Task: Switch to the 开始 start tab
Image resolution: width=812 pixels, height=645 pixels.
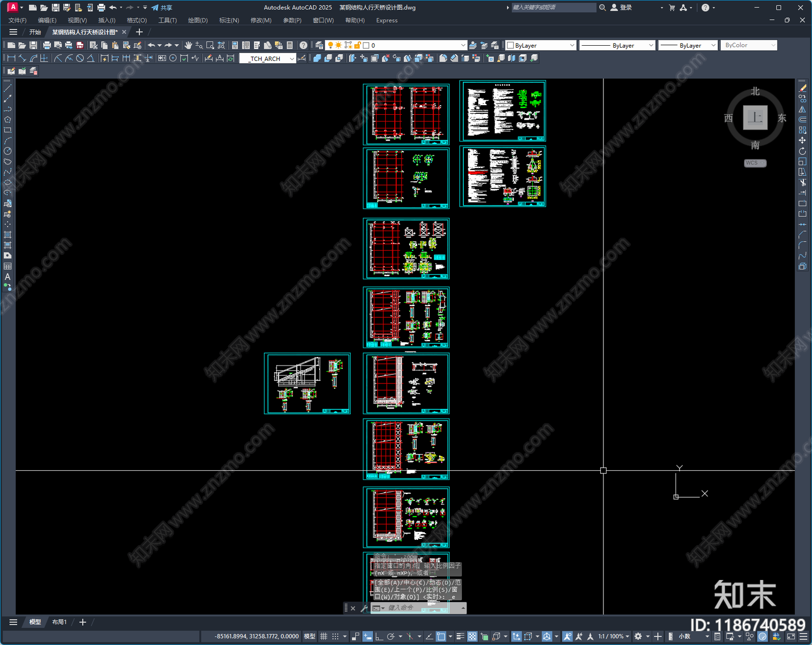Action: 35,32
